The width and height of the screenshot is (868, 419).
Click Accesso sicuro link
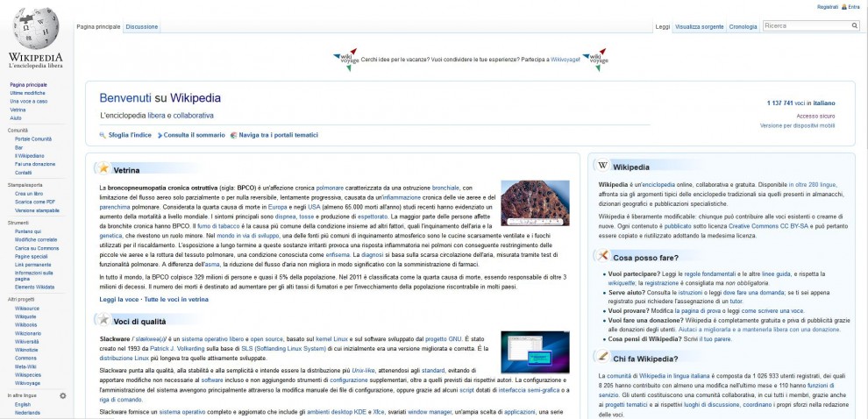pos(816,117)
